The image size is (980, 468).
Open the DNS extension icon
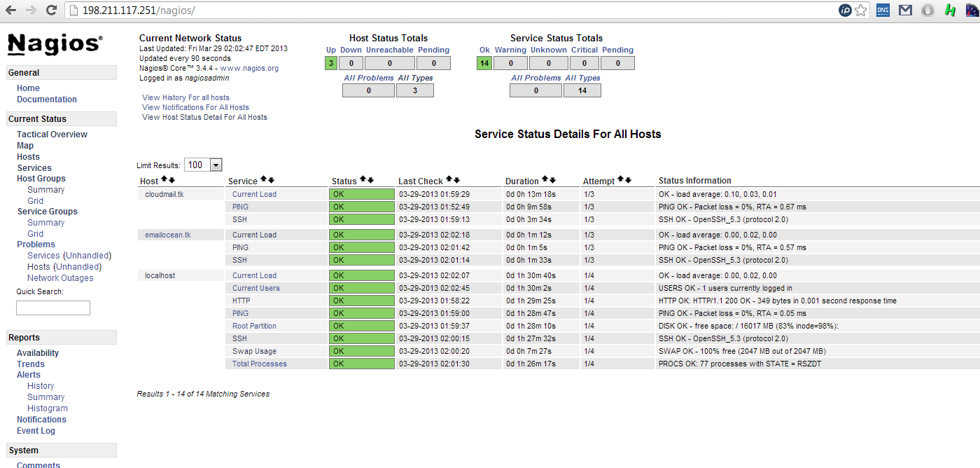883,11
